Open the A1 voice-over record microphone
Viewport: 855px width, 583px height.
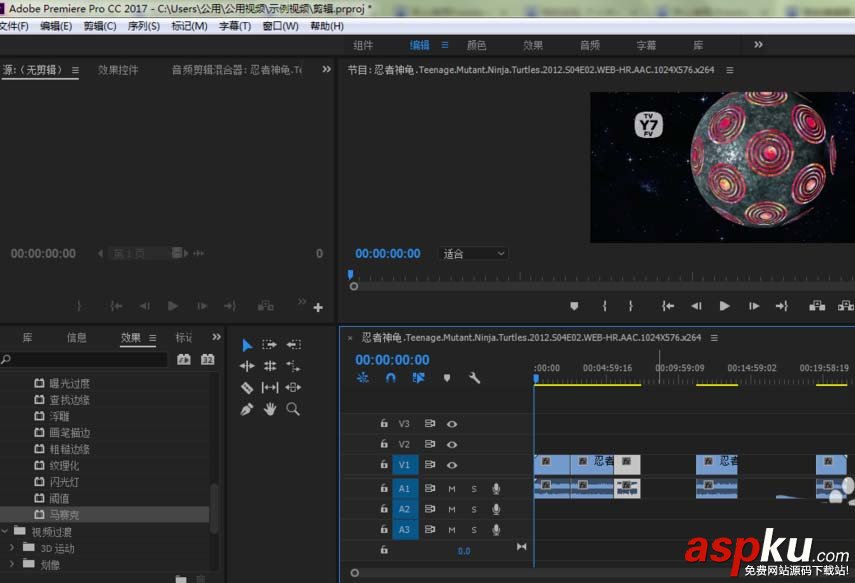[496, 489]
